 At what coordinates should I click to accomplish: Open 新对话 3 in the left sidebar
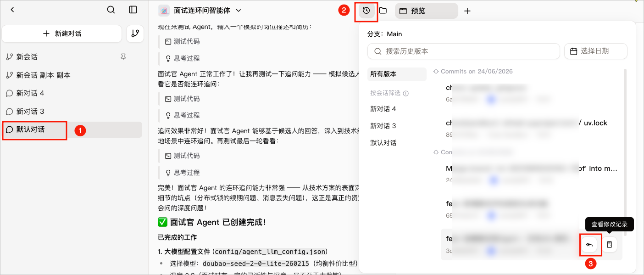(x=30, y=112)
